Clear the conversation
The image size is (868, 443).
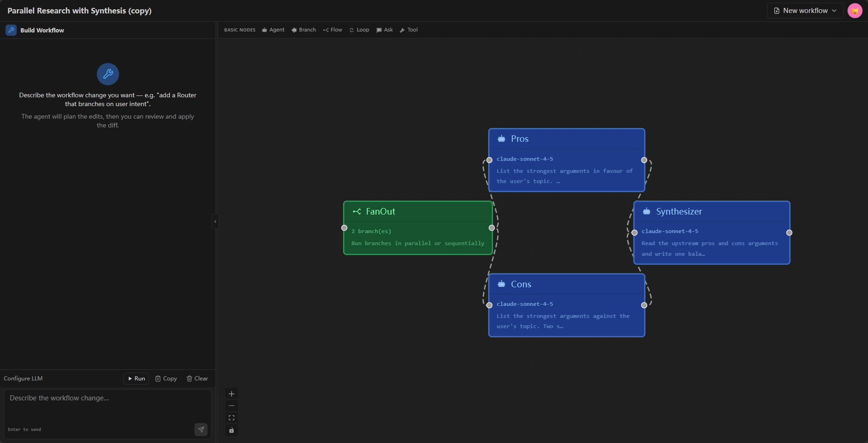[197, 379]
